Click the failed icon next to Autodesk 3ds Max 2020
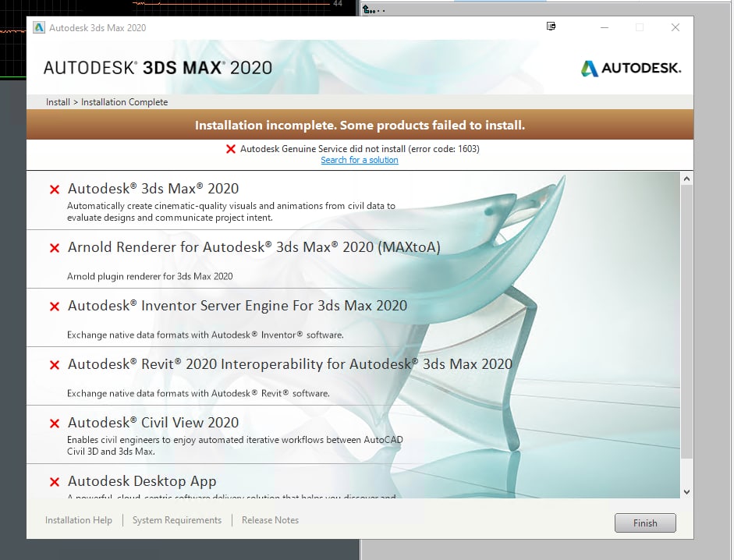This screenshot has width=734, height=560. [x=55, y=190]
